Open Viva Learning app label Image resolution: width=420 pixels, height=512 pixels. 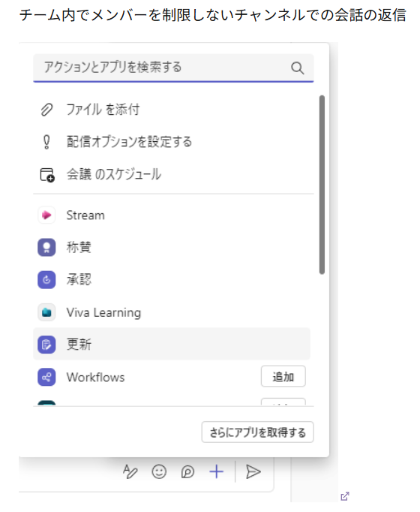coord(103,312)
